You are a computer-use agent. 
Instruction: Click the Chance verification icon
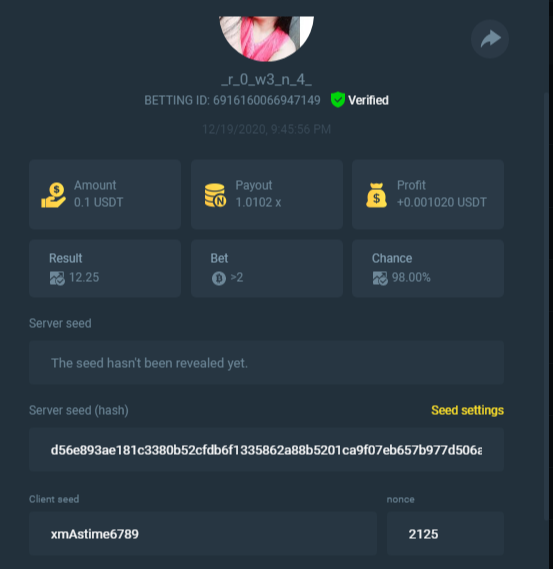pos(380,278)
